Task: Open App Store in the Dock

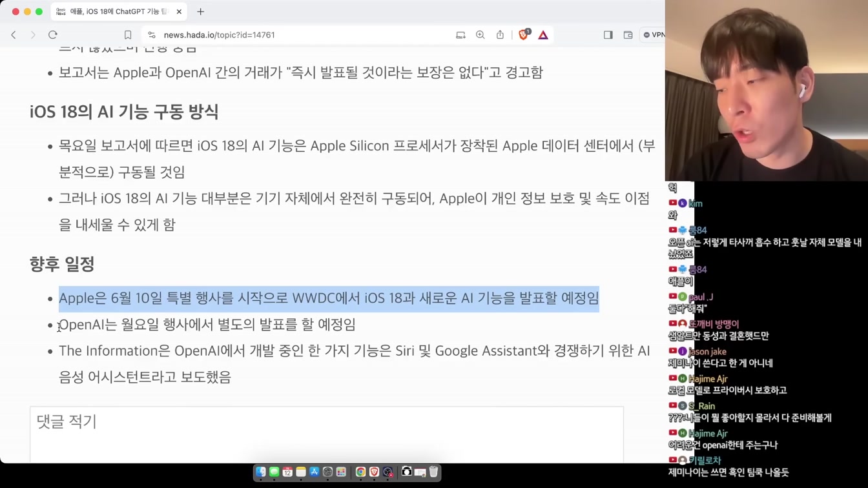Action: click(315, 473)
